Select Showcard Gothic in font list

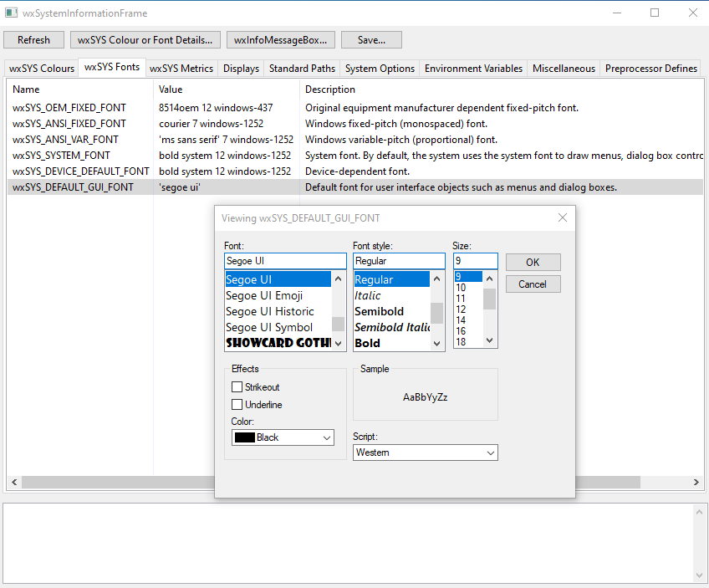click(x=278, y=343)
